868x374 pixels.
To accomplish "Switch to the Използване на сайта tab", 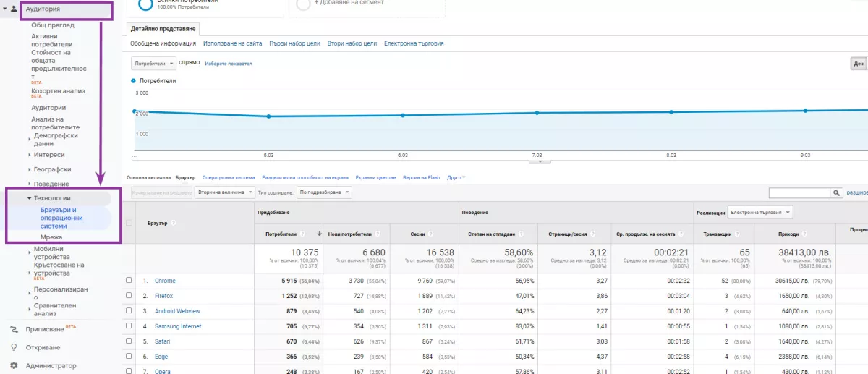I will [233, 43].
